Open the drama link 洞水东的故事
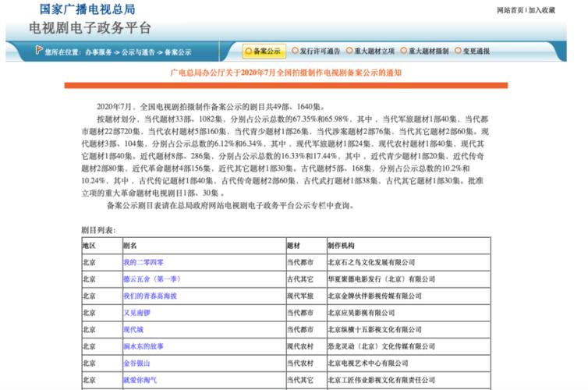Image resolution: width=588 pixels, height=390 pixels. [x=143, y=346]
